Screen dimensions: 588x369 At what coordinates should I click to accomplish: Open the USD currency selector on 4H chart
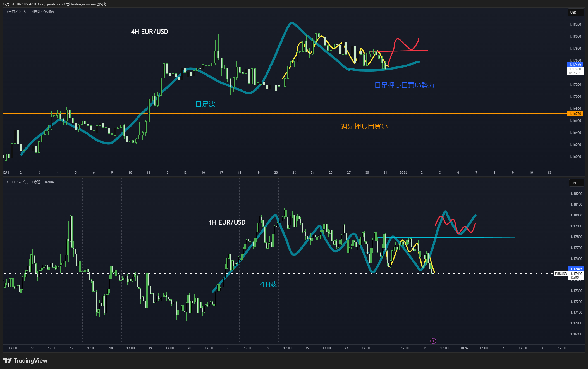coord(576,13)
